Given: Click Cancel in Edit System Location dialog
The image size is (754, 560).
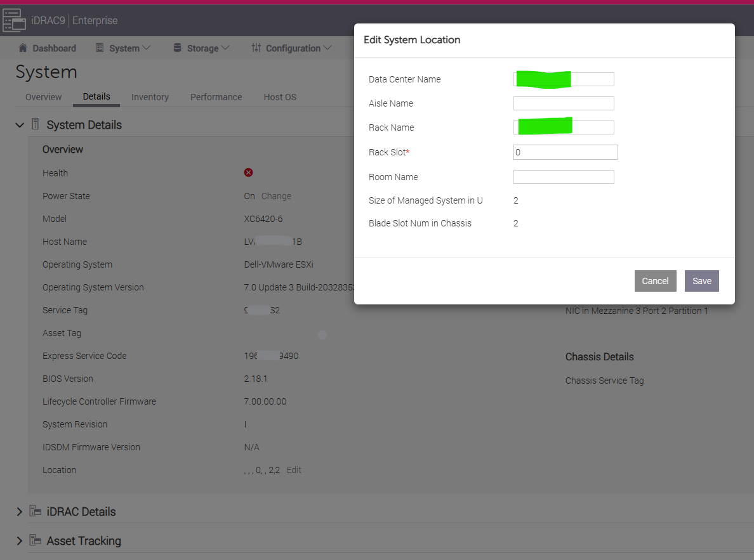Looking at the screenshot, I should [x=656, y=281].
